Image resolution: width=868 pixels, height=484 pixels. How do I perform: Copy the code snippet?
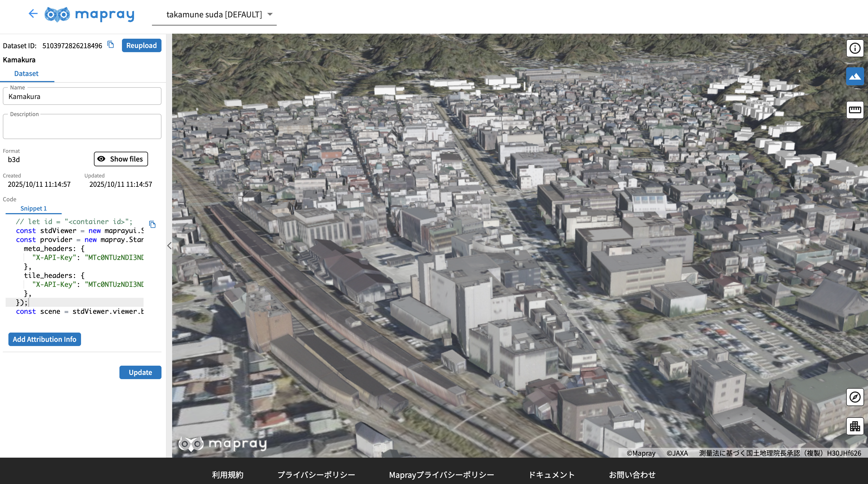152,224
